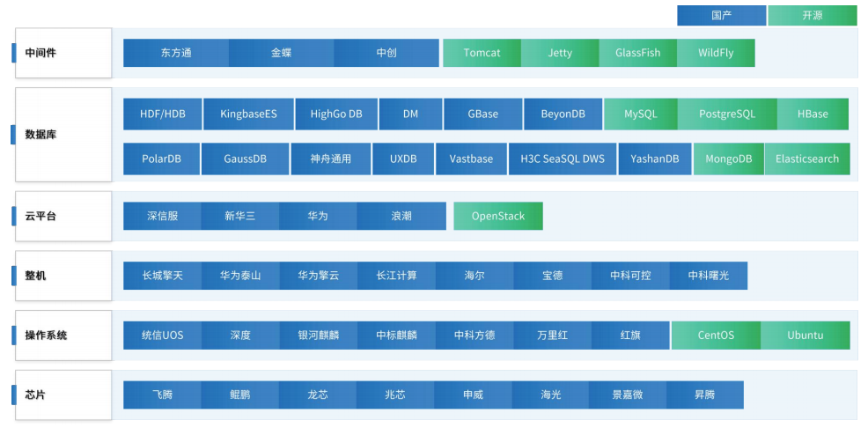Click the Elasticsearch tile
The height and width of the screenshot is (428, 868).
tap(807, 159)
